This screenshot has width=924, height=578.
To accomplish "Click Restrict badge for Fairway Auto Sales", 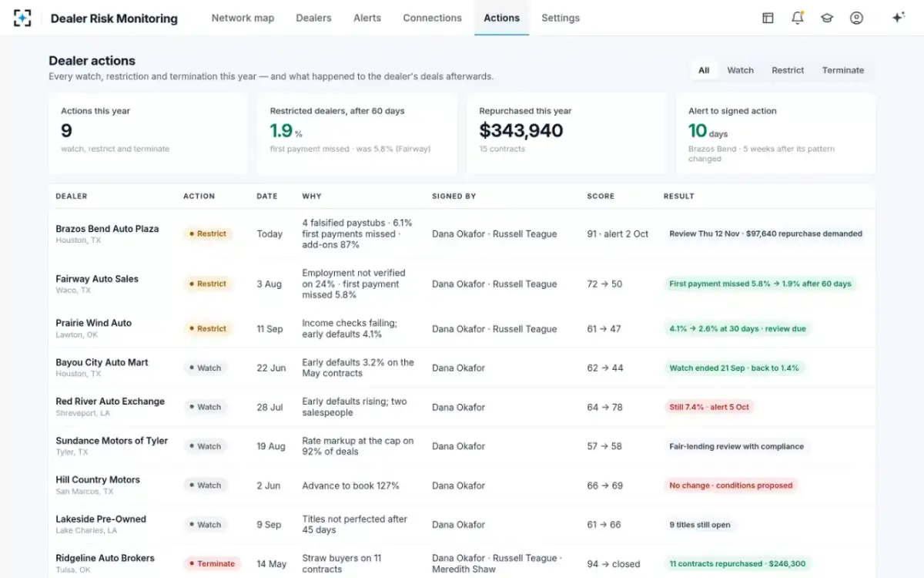I will tap(208, 284).
